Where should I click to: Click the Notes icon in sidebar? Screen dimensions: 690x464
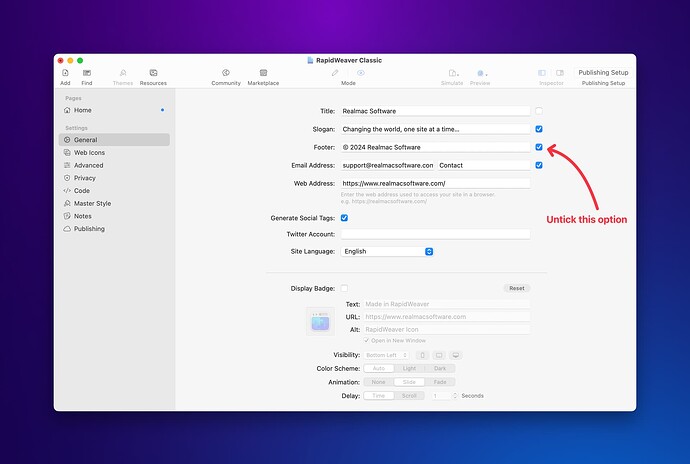click(67, 216)
